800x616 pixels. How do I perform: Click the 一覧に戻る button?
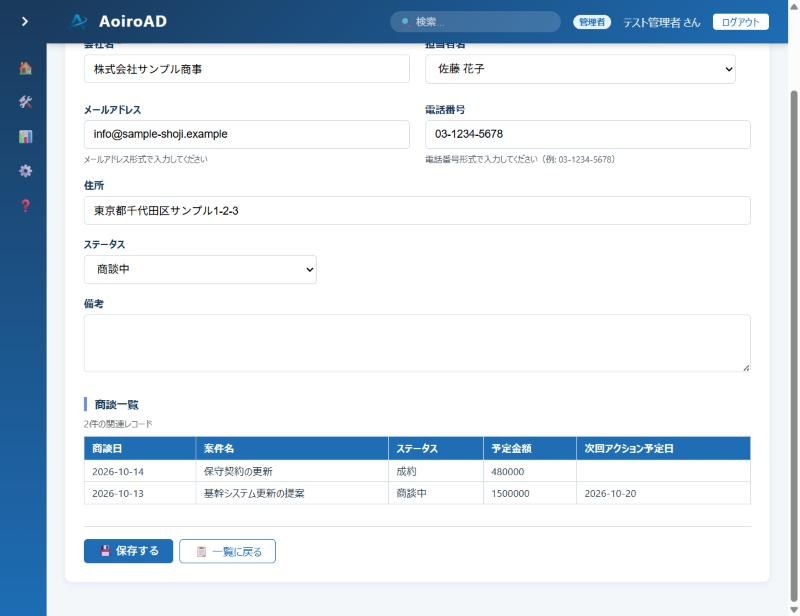coord(228,552)
